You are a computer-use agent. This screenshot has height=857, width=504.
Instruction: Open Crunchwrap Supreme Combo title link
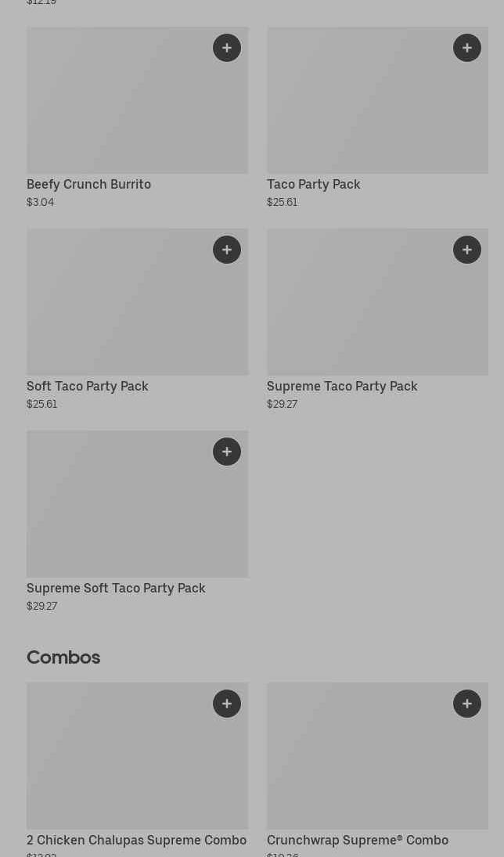pyautogui.click(x=358, y=841)
